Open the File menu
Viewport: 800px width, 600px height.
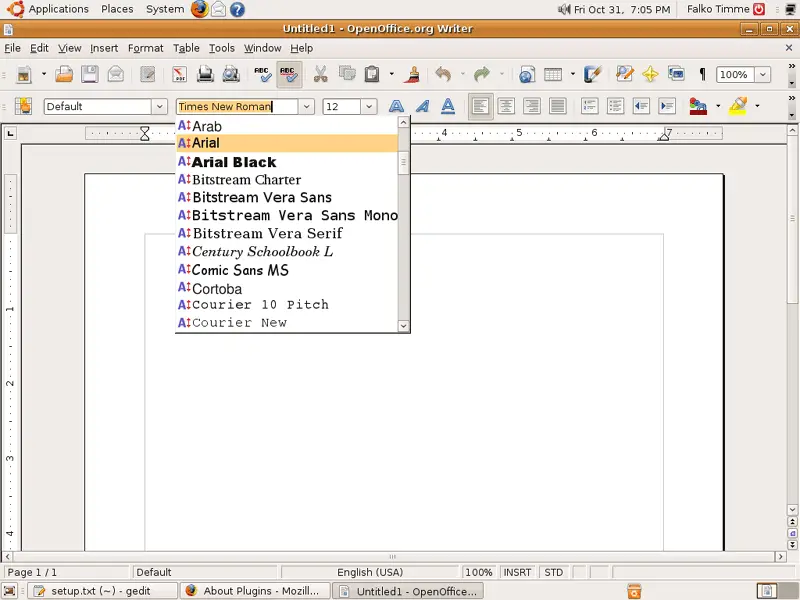[x=12, y=48]
